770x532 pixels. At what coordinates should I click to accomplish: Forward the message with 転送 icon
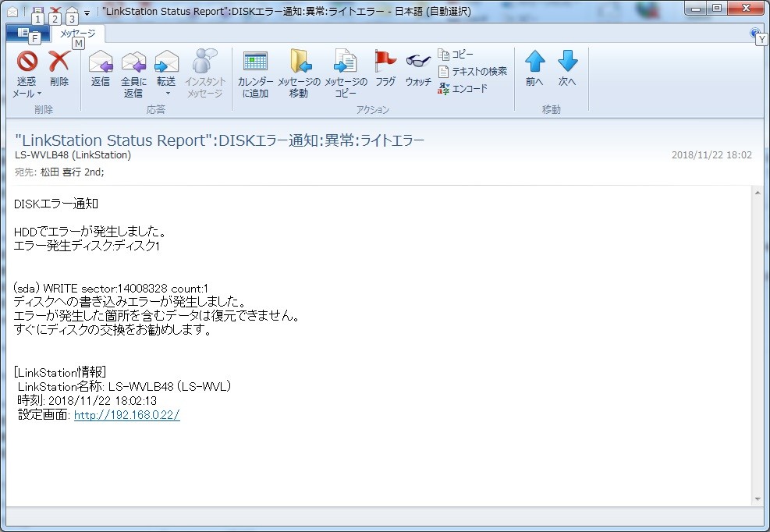(166, 62)
